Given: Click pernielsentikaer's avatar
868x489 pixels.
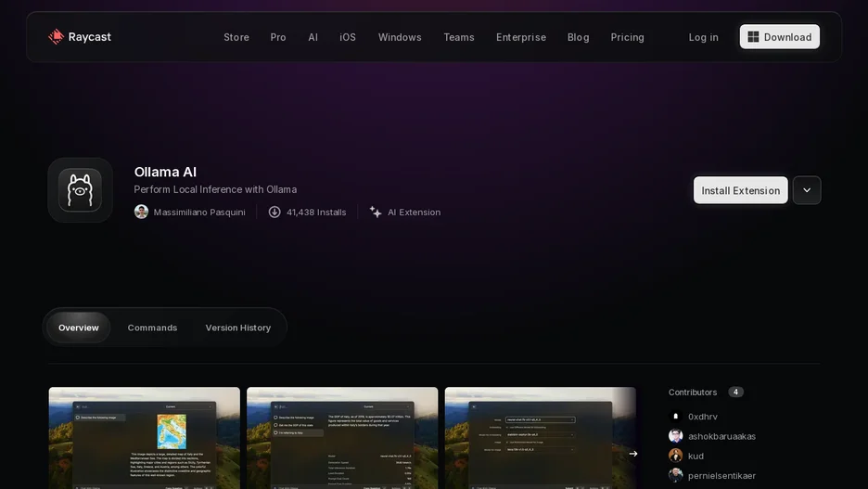Looking at the screenshot, I should 675,475.
